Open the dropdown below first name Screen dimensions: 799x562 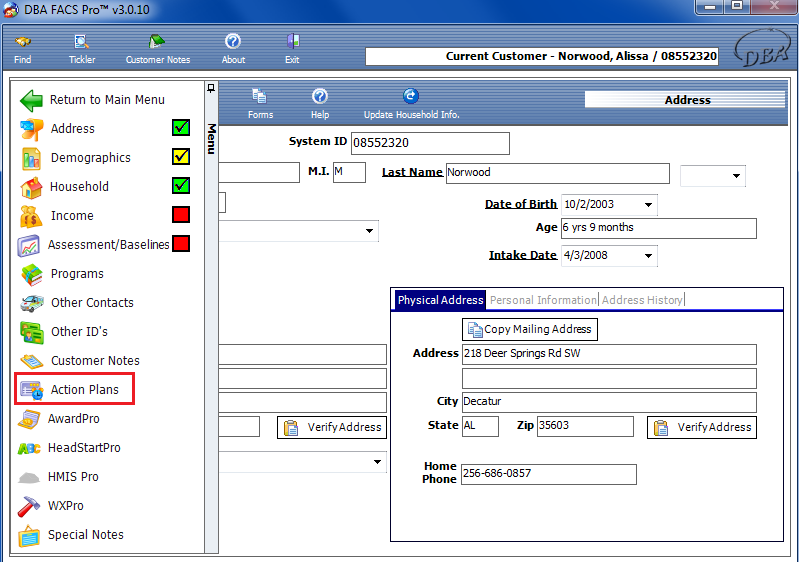tap(369, 231)
